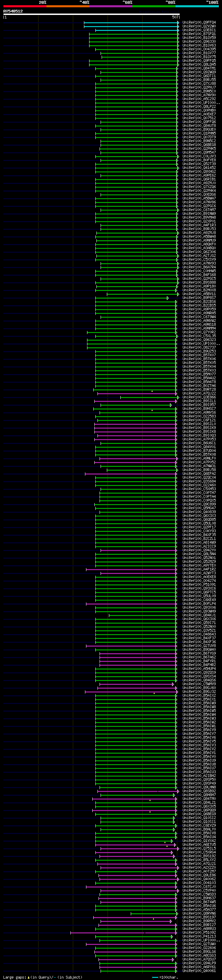Select hit label UniRef100_B9RJ55
The height and width of the screenshot is (980, 222).
[x=199, y=80]
